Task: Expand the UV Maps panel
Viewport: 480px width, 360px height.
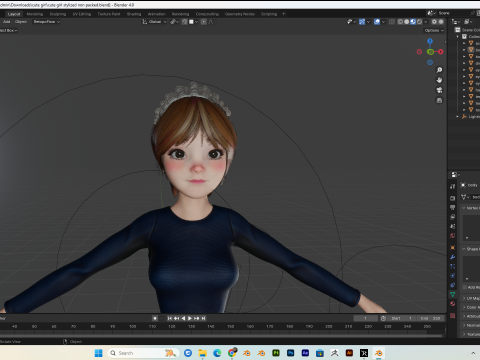Action: click(x=464, y=298)
